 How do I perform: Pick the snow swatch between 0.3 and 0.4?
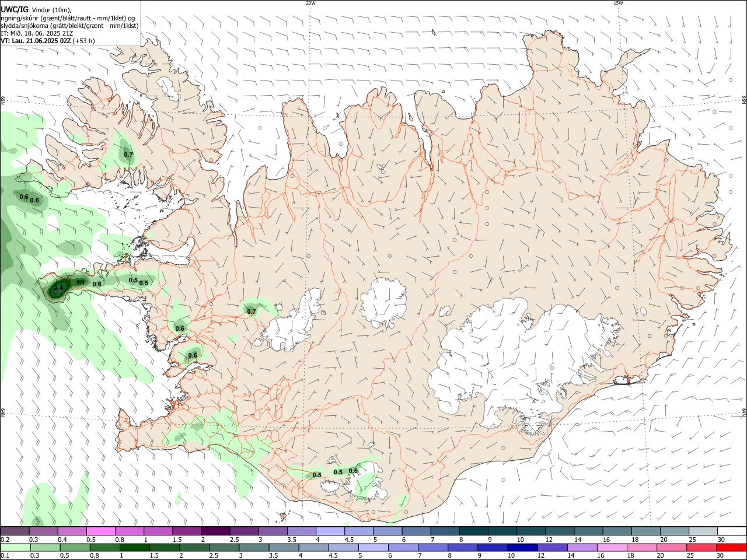click(43, 531)
